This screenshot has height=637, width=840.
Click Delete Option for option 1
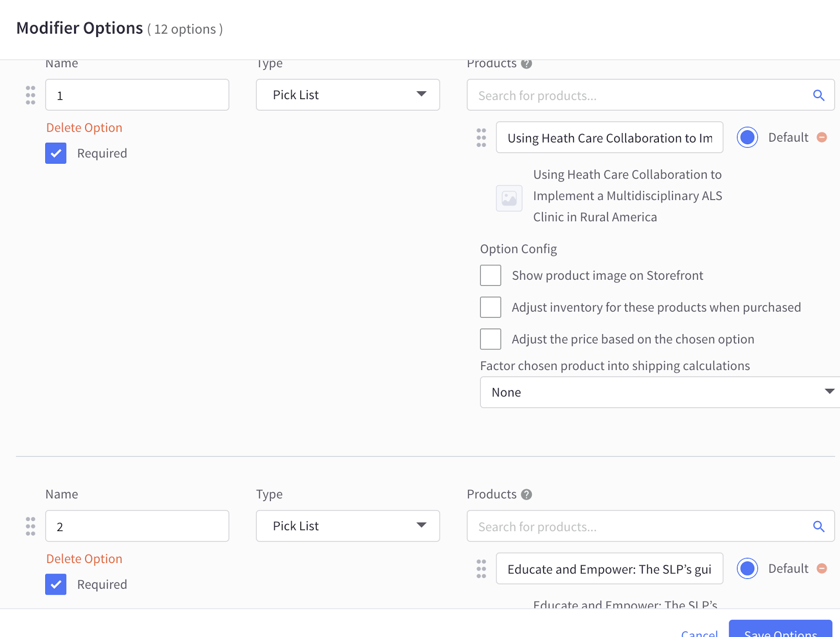coord(84,128)
